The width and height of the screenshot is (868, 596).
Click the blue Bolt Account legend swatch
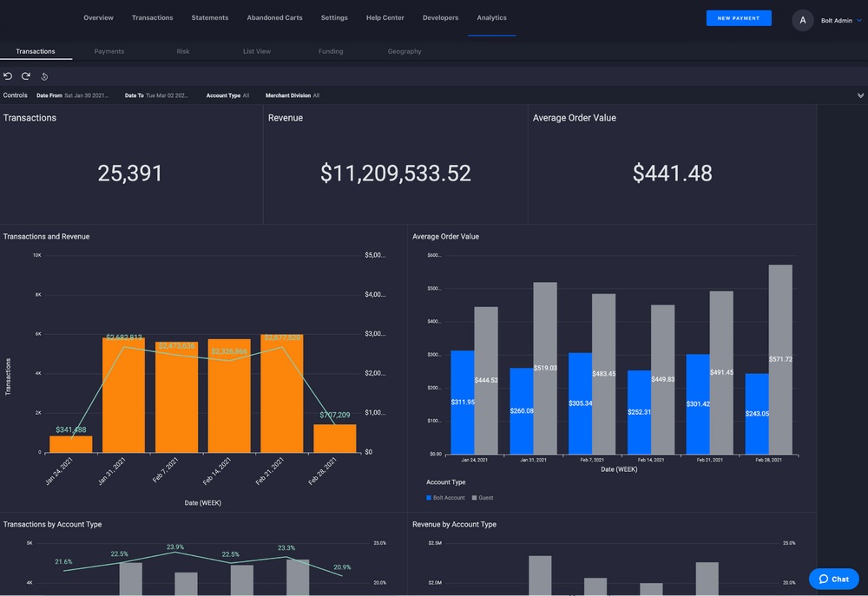point(429,497)
